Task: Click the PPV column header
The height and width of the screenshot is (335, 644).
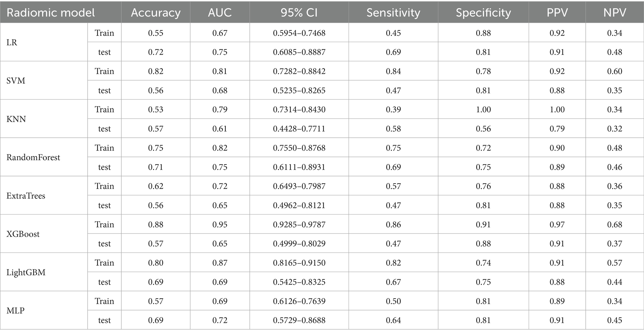Action: tap(557, 13)
